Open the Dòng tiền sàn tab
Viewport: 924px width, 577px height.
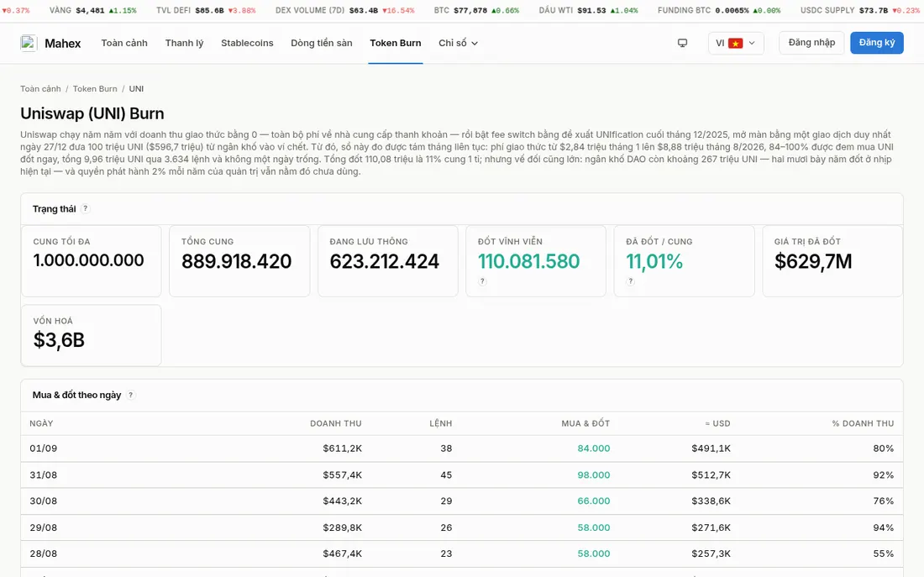(x=321, y=43)
